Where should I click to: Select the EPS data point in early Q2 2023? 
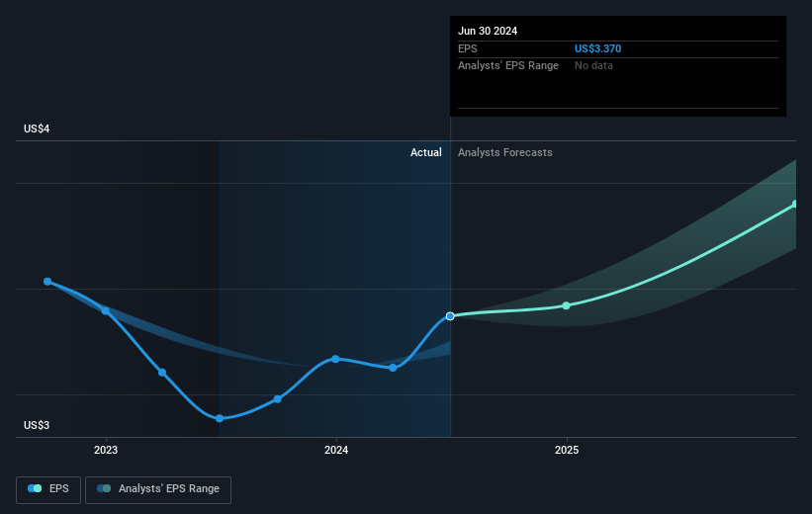[162, 373]
